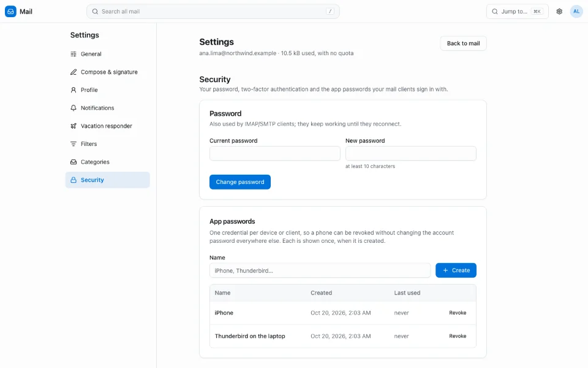Screen dimensions: 588x368
Task: Click Create app password button
Action: click(x=456, y=270)
